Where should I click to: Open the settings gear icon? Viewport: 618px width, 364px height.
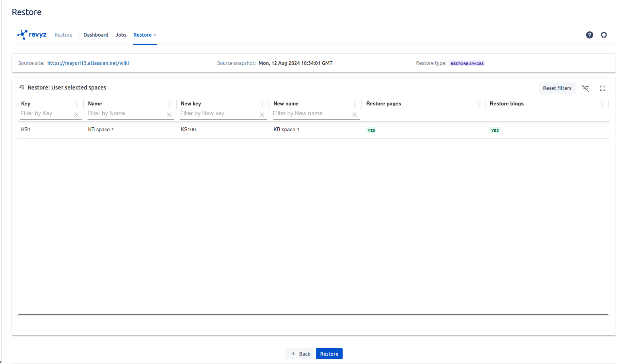pyautogui.click(x=604, y=35)
